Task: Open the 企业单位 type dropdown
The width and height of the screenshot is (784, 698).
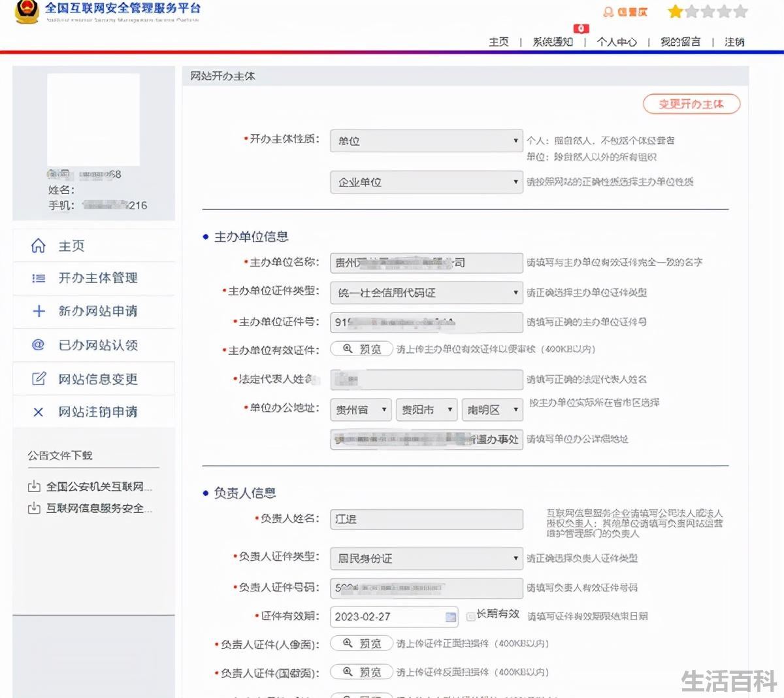Action: [x=426, y=182]
